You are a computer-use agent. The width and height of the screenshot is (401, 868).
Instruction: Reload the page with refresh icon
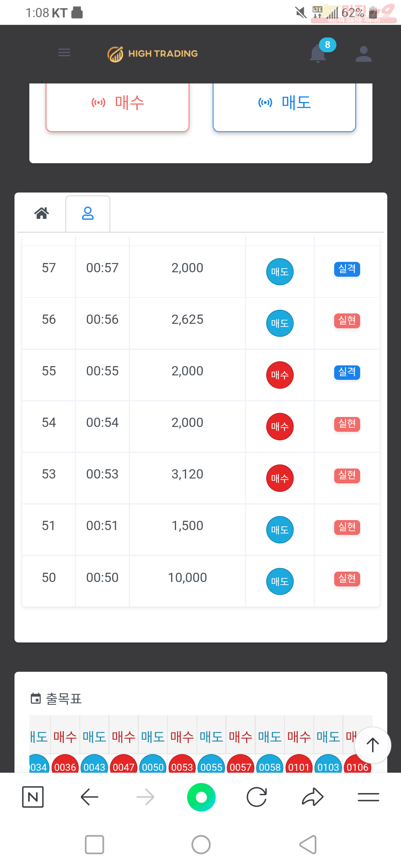click(x=257, y=797)
